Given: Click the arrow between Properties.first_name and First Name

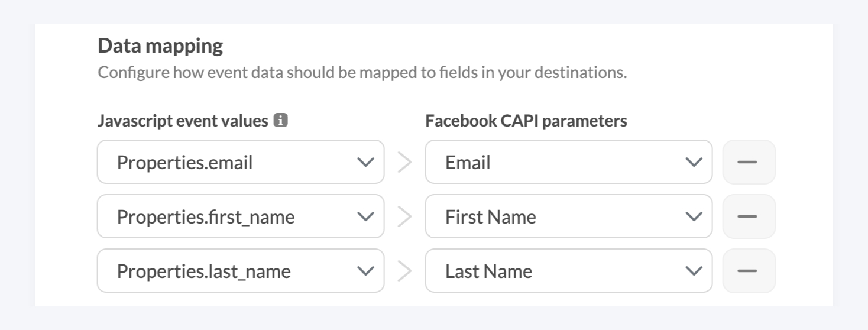Looking at the screenshot, I should pyautogui.click(x=404, y=216).
